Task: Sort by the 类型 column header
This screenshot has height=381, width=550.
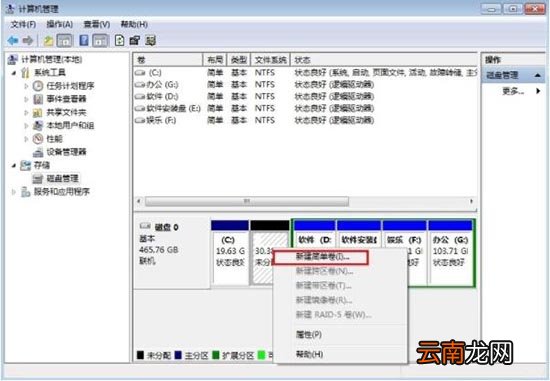Action: click(239, 60)
